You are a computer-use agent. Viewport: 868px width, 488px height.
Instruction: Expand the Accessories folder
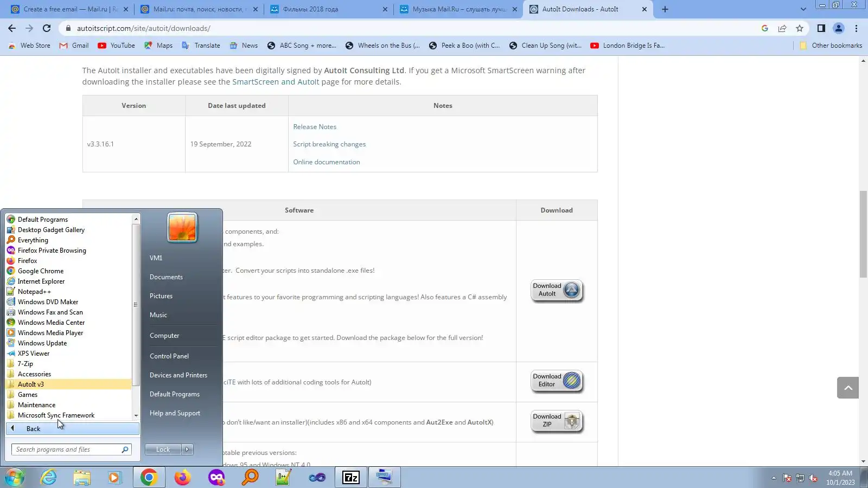pyautogui.click(x=68, y=374)
